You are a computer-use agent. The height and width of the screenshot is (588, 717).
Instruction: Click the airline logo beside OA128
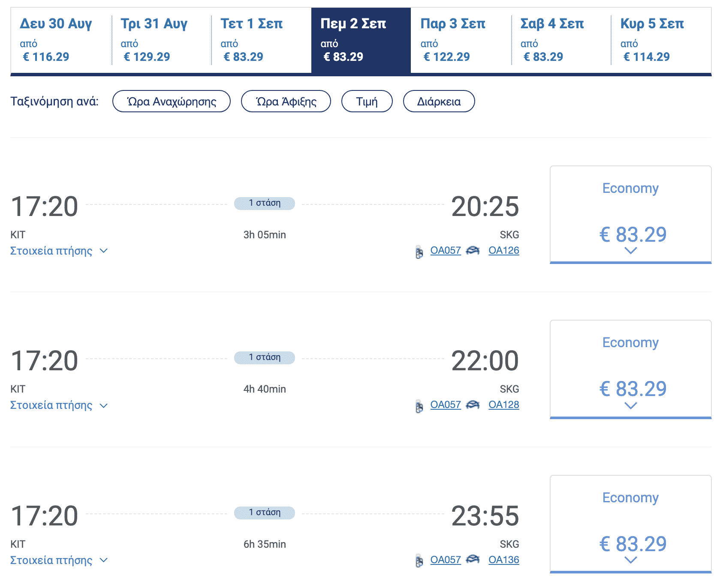click(x=473, y=405)
